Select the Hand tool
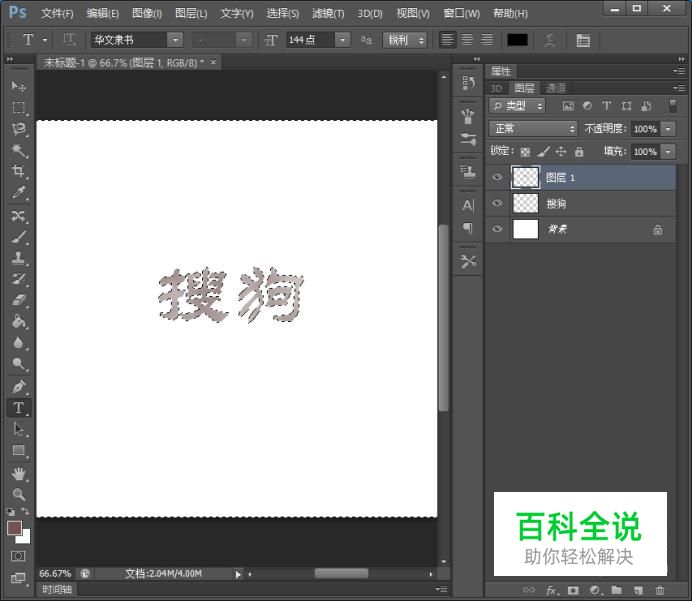Viewport: 692px width, 601px height. tap(18, 474)
